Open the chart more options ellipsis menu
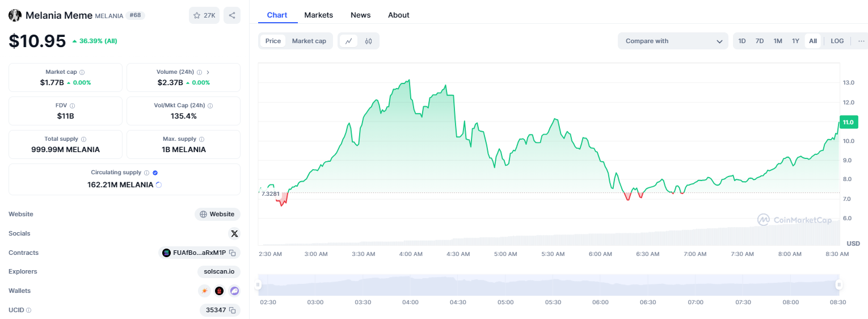Viewport: 868px width, 319px height. point(861,41)
